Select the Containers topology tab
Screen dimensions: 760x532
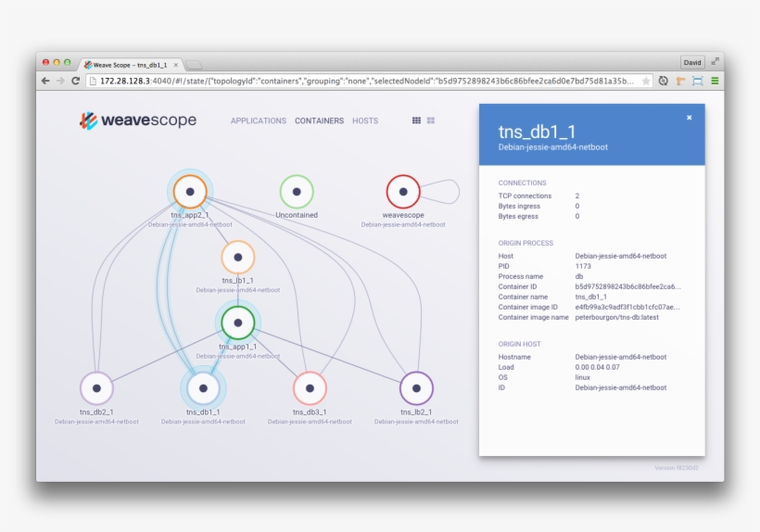(319, 120)
